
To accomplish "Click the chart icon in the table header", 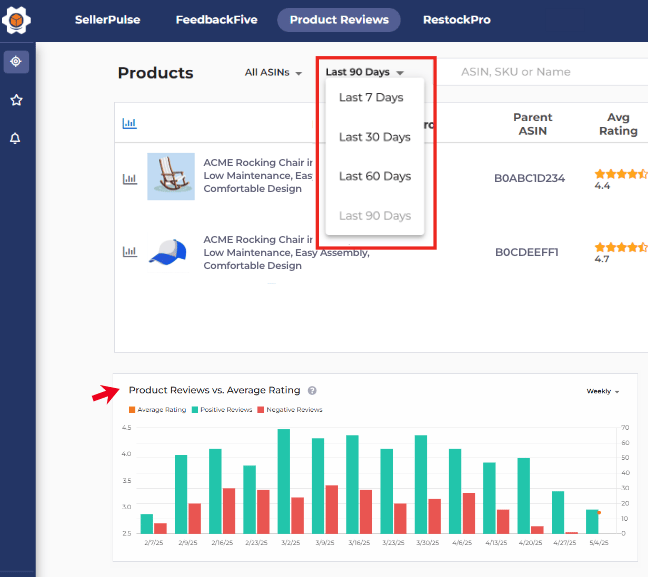I will point(129,123).
